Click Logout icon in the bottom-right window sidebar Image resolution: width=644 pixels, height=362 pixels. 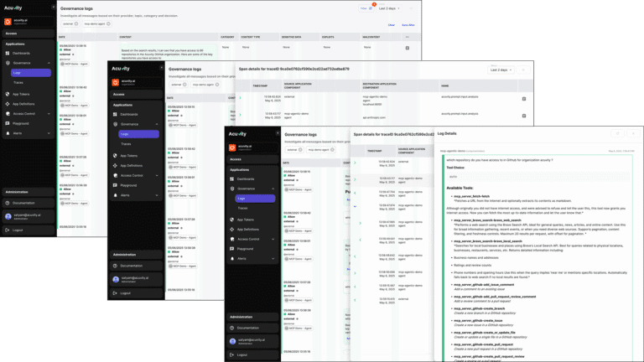coord(232,354)
